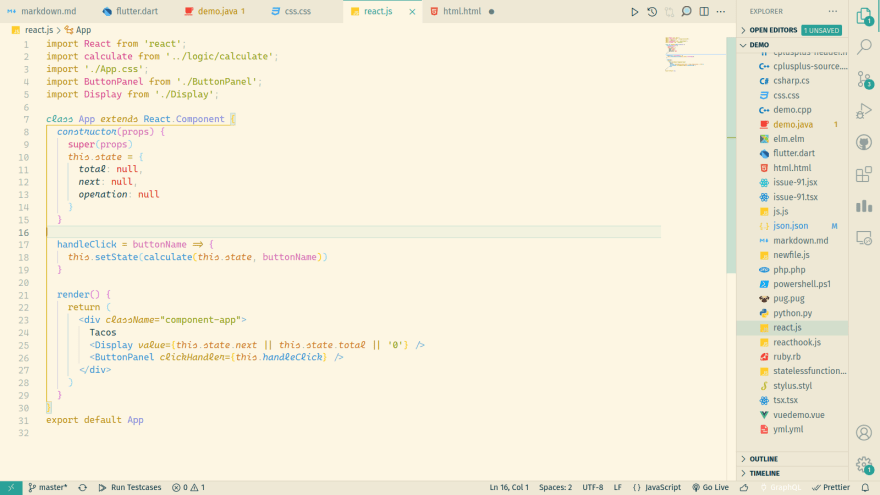Viewport: 880px width, 495px height.
Task: Open the Run and Debug view
Action: [864, 111]
